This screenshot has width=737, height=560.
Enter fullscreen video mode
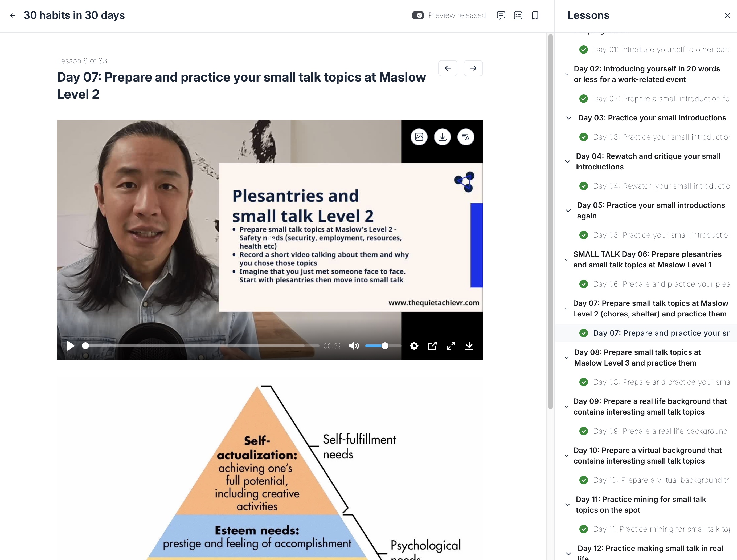click(x=451, y=346)
